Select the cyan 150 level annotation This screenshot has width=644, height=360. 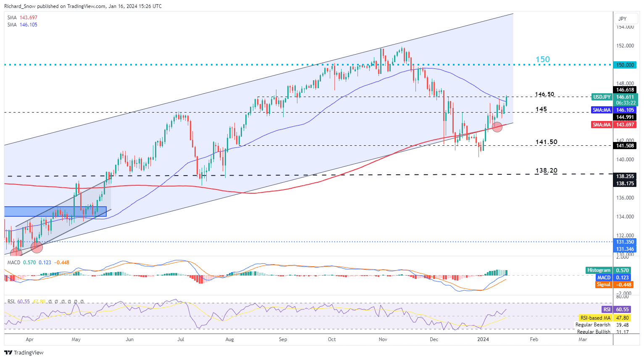[543, 59]
